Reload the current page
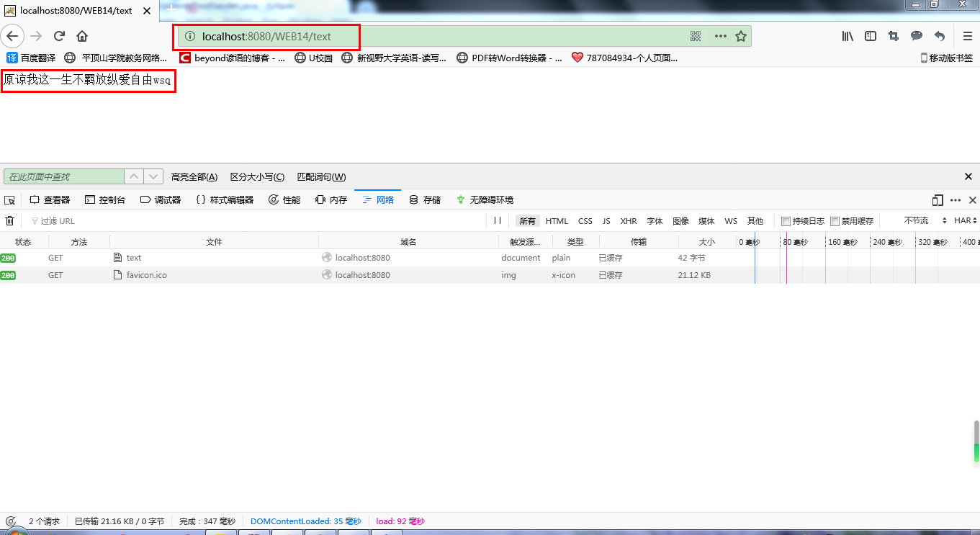This screenshot has height=535, width=980. tap(60, 36)
